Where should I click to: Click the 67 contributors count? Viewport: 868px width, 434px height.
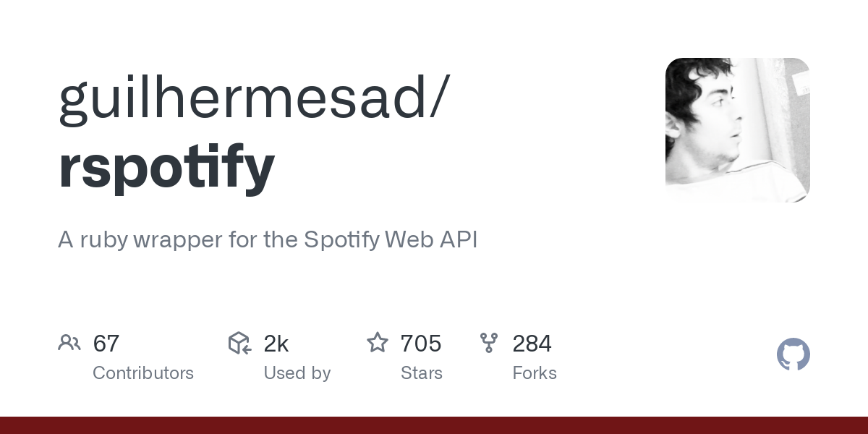(106, 344)
